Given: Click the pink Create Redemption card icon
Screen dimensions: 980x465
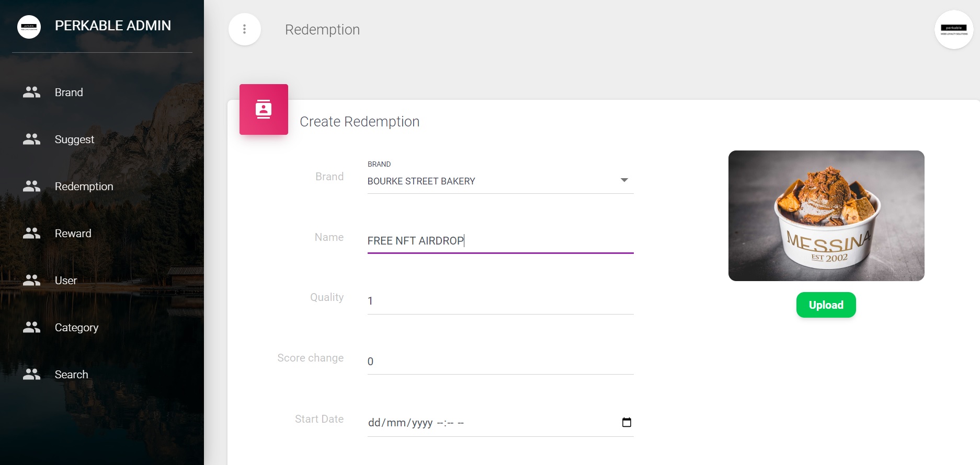Looking at the screenshot, I should point(264,109).
